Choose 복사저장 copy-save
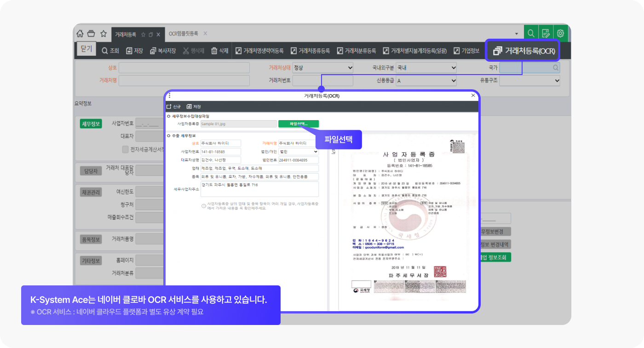Image resolution: width=644 pixels, height=348 pixels. [x=163, y=51]
